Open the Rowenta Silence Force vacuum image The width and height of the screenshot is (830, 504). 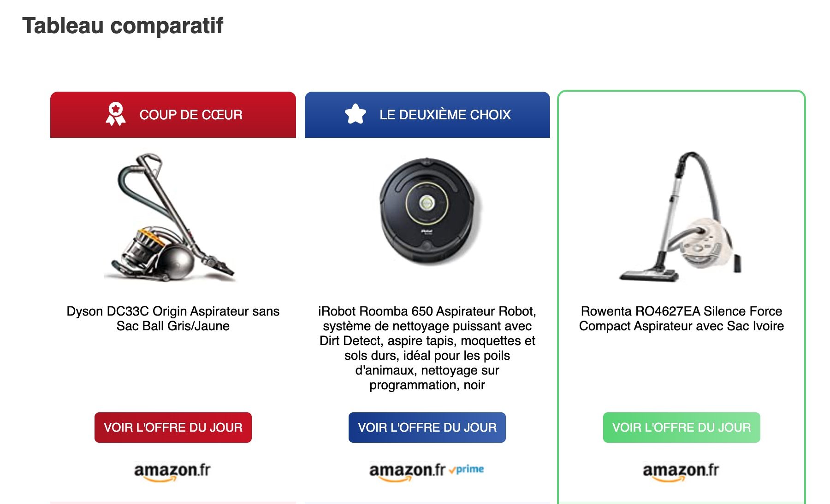tap(680, 217)
